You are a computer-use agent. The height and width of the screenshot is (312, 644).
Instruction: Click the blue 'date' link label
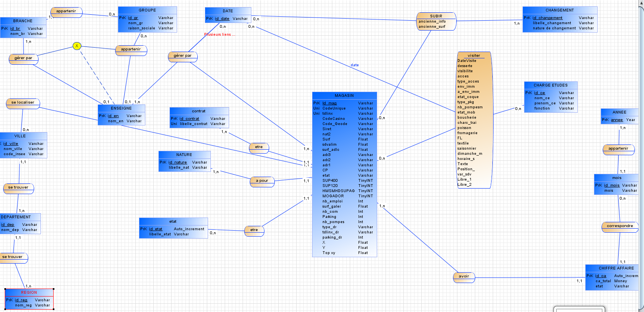355,65
